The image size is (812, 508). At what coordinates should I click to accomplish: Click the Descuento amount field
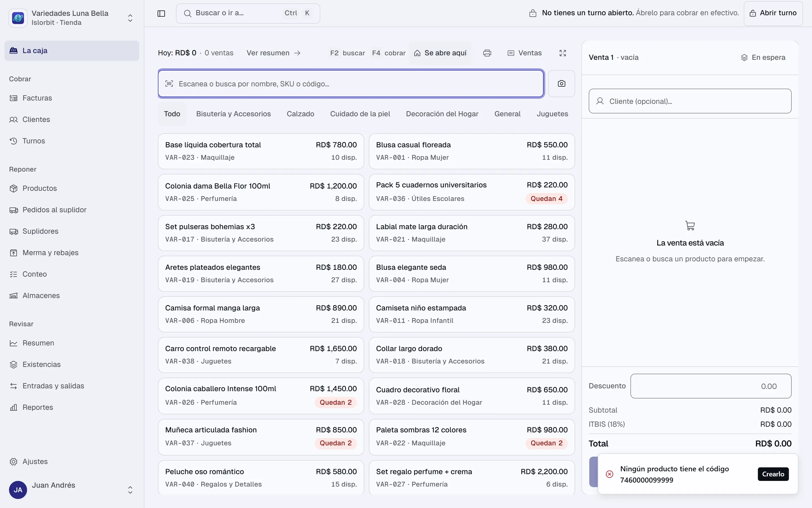(x=711, y=386)
